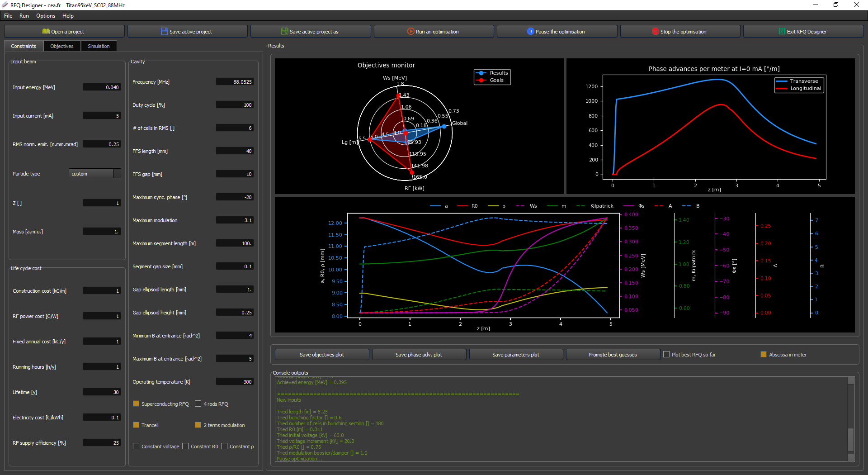The width and height of the screenshot is (868, 475).
Task: Click the RF supply efficiency [%] field
Action: tap(102, 443)
